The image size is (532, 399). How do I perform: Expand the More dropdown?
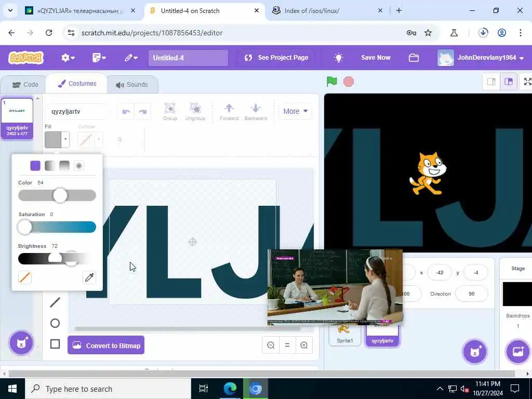pyautogui.click(x=295, y=111)
